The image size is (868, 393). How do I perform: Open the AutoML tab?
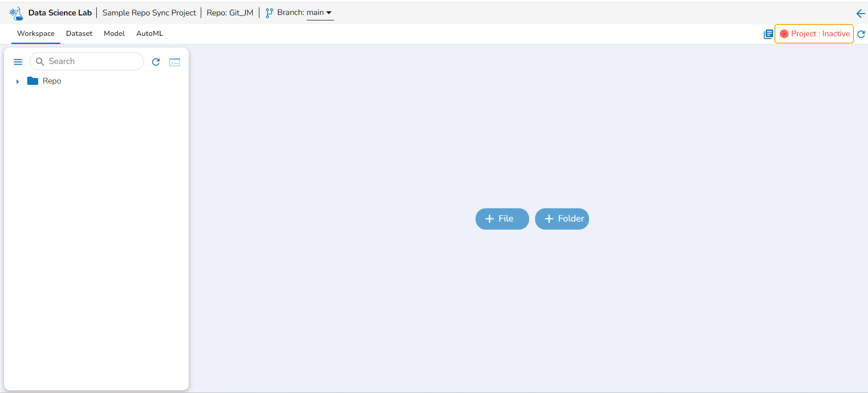tap(149, 34)
